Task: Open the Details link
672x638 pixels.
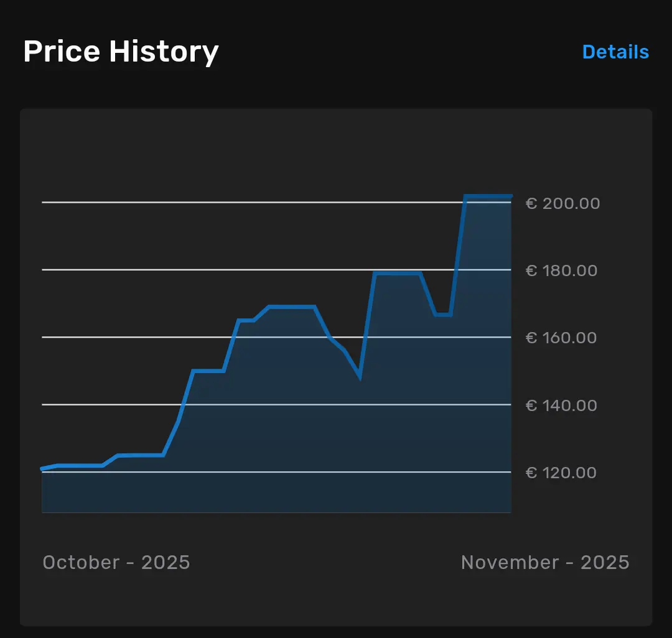Action: point(615,52)
